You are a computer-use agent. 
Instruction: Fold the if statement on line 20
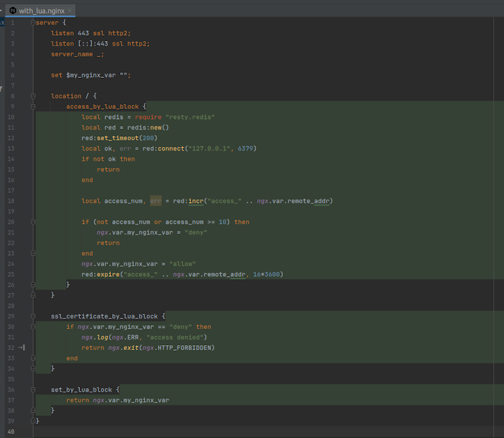point(32,222)
